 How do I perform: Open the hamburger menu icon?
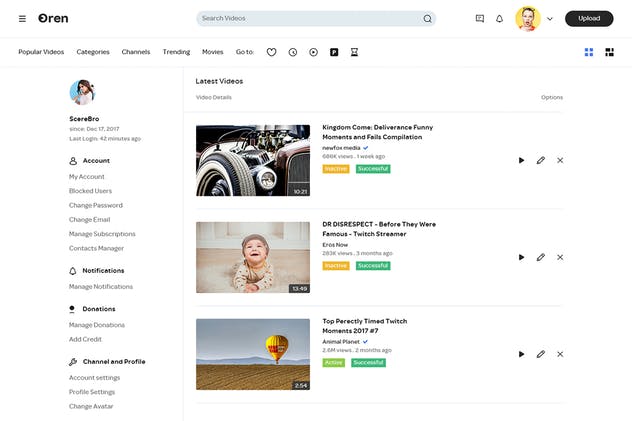(x=22, y=19)
